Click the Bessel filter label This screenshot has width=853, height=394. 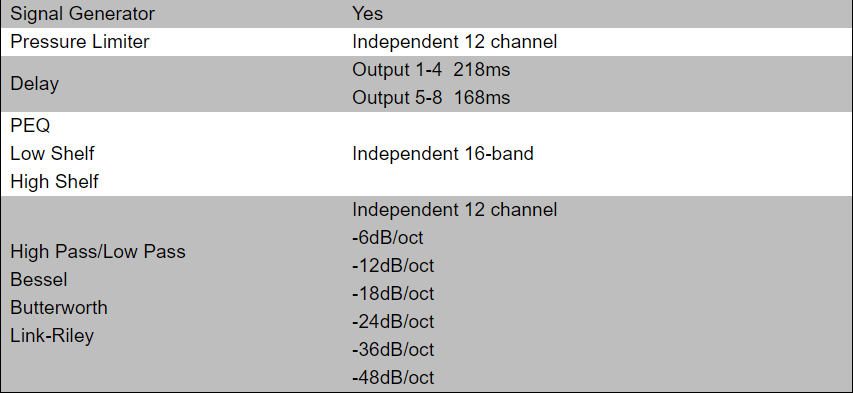(39, 280)
